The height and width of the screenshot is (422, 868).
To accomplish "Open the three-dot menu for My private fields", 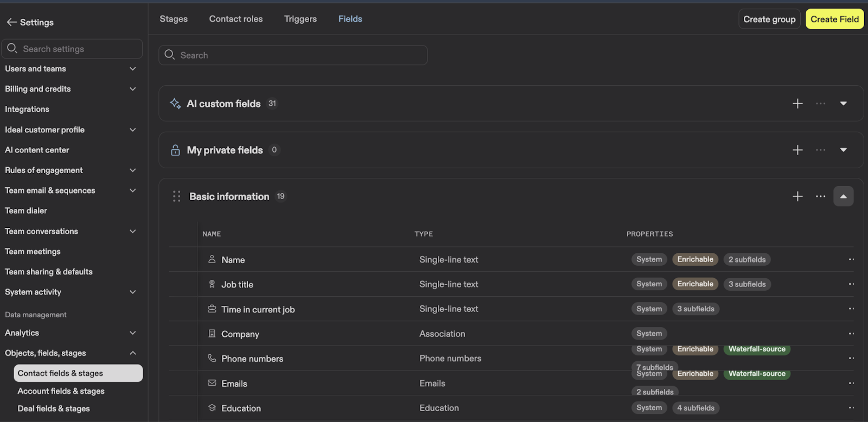I will point(820,150).
